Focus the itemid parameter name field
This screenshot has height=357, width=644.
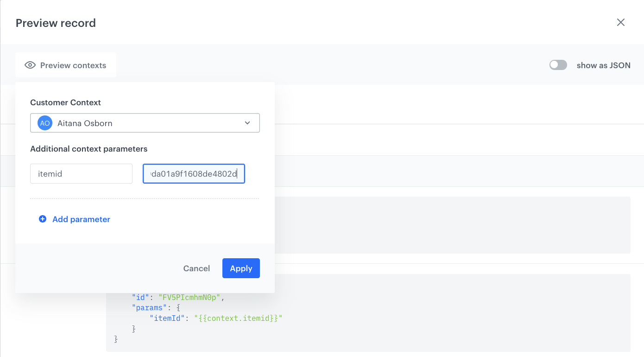click(81, 174)
